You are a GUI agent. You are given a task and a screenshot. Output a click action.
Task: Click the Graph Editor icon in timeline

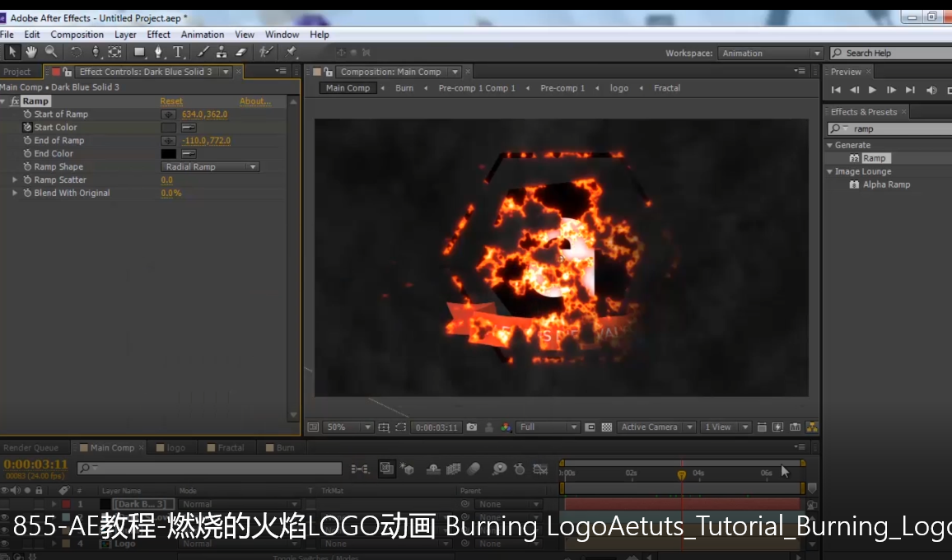[540, 469]
